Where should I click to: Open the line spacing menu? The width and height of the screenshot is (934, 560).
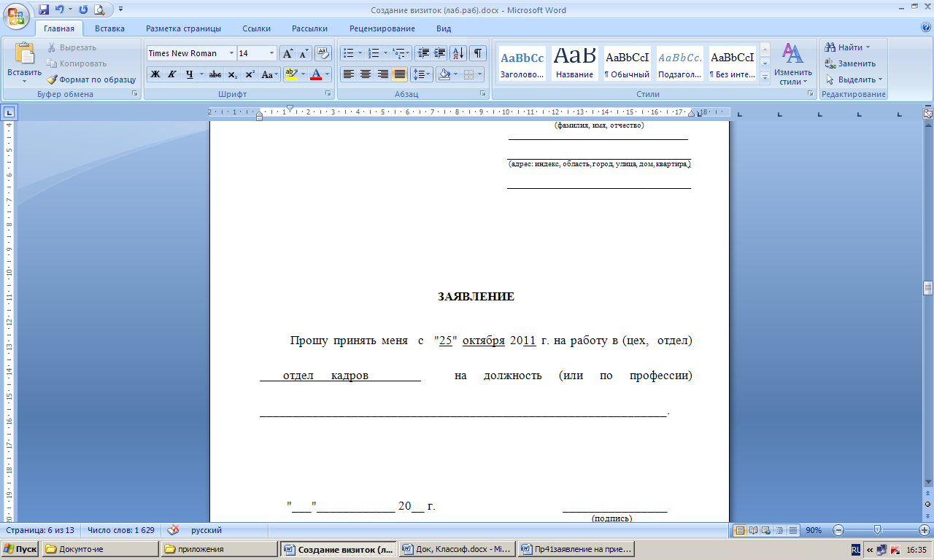click(422, 74)
